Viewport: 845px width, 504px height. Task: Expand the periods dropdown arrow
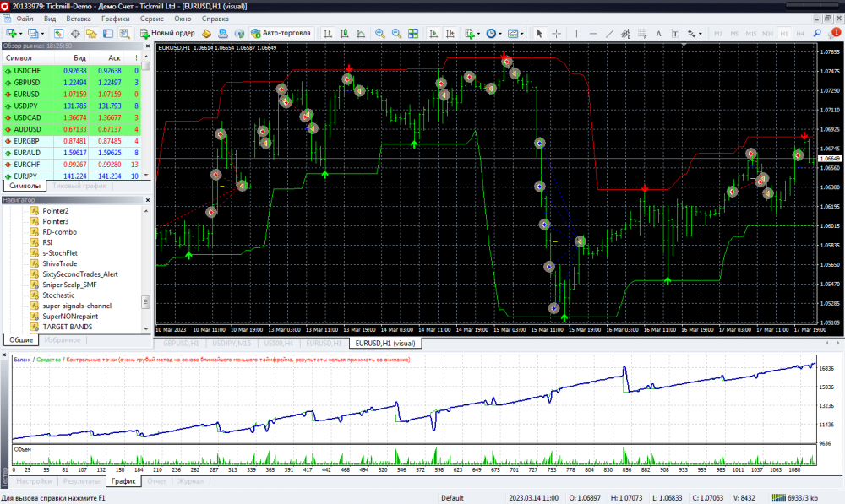coord(500,34)
